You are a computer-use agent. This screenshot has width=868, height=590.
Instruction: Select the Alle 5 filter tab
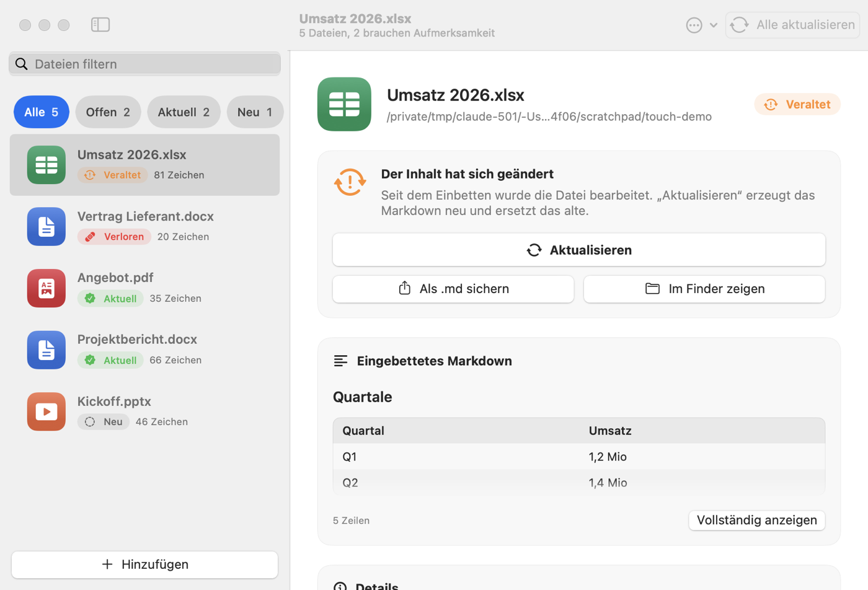click(x=42, y=112)
